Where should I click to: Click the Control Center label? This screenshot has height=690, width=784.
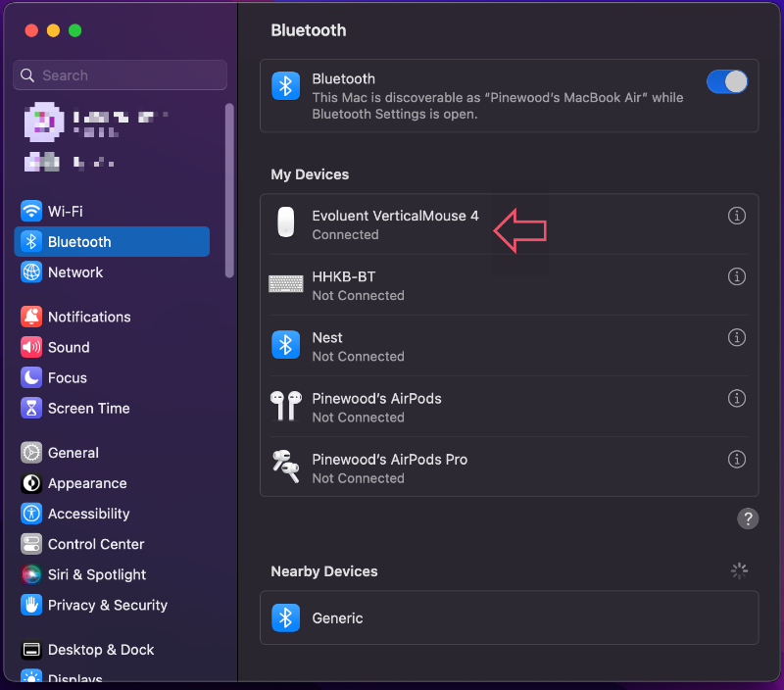pos(96,545)
